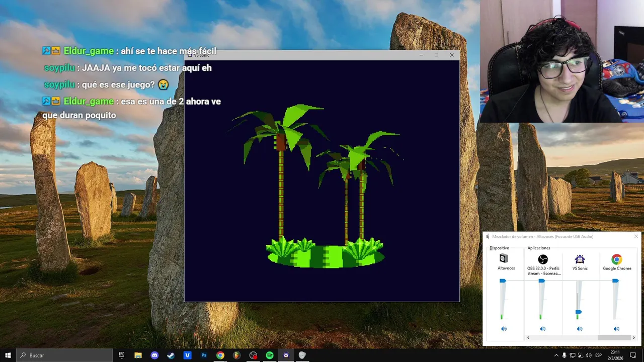Open Steam from the taskbar
This screenshot has height=362, width=644.
(171, 355)
